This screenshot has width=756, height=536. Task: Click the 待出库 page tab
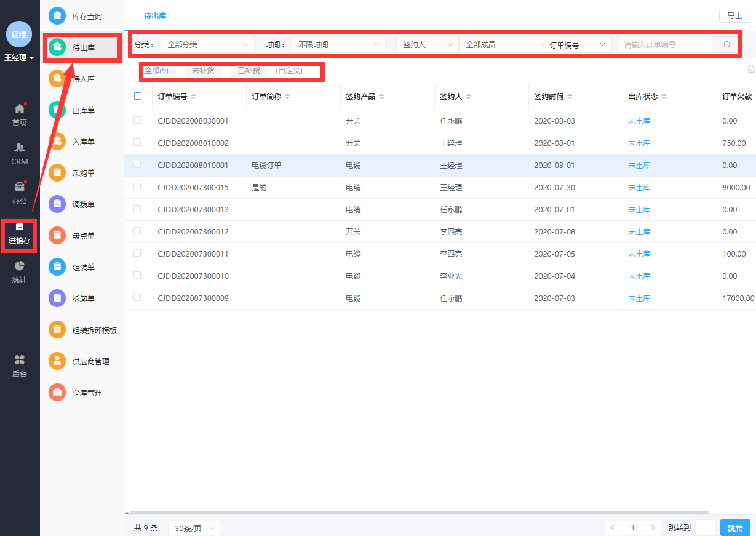[155, 16]
